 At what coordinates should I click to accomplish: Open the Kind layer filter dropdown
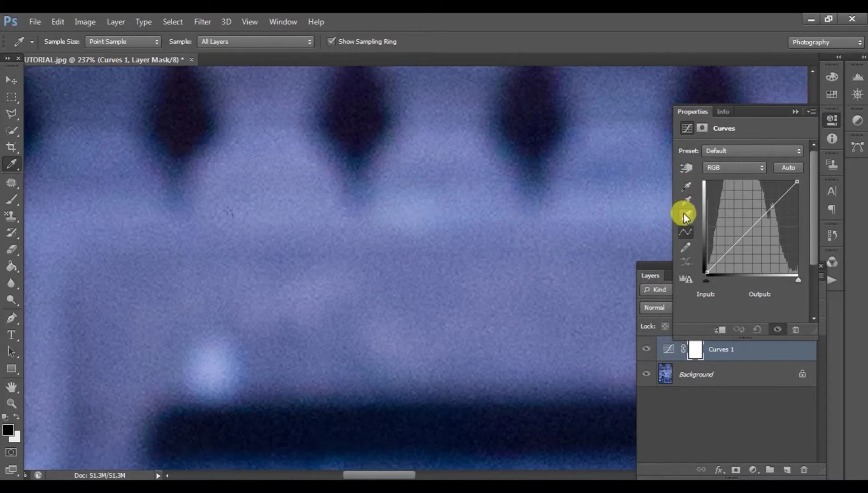coord(656,289)
